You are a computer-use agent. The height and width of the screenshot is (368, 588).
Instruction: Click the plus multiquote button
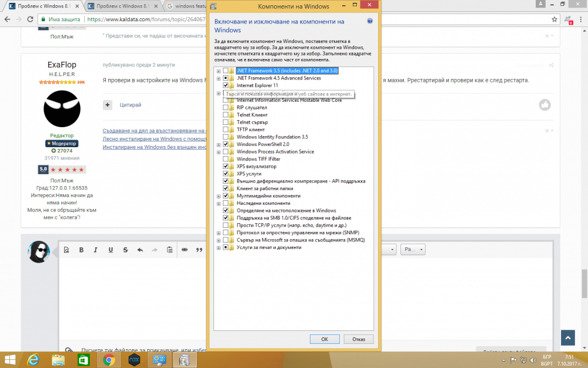[x=108, y=105]
